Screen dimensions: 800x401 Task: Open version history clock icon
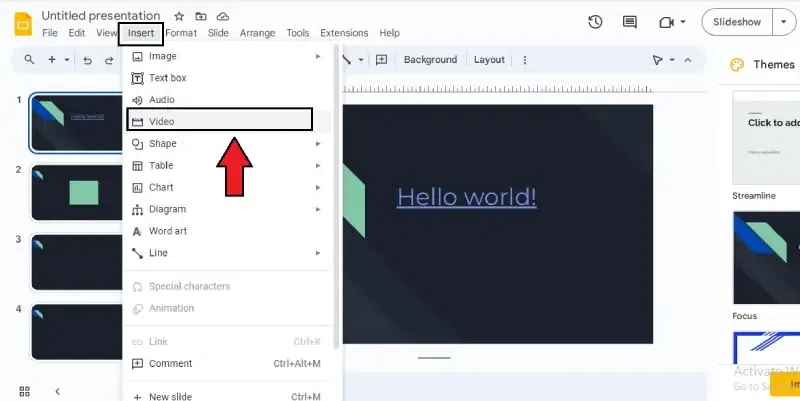595,22
